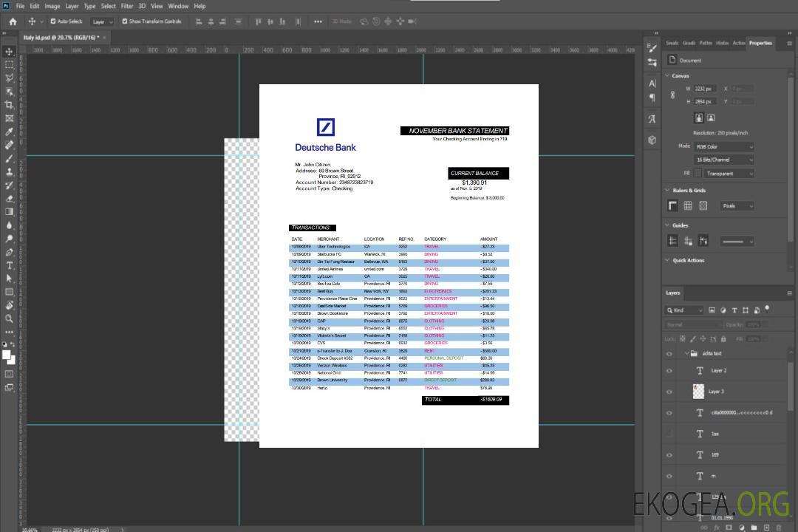Open the Character panel icon
798x532 pixels.
pyautogui.click(x=652, y=83)
